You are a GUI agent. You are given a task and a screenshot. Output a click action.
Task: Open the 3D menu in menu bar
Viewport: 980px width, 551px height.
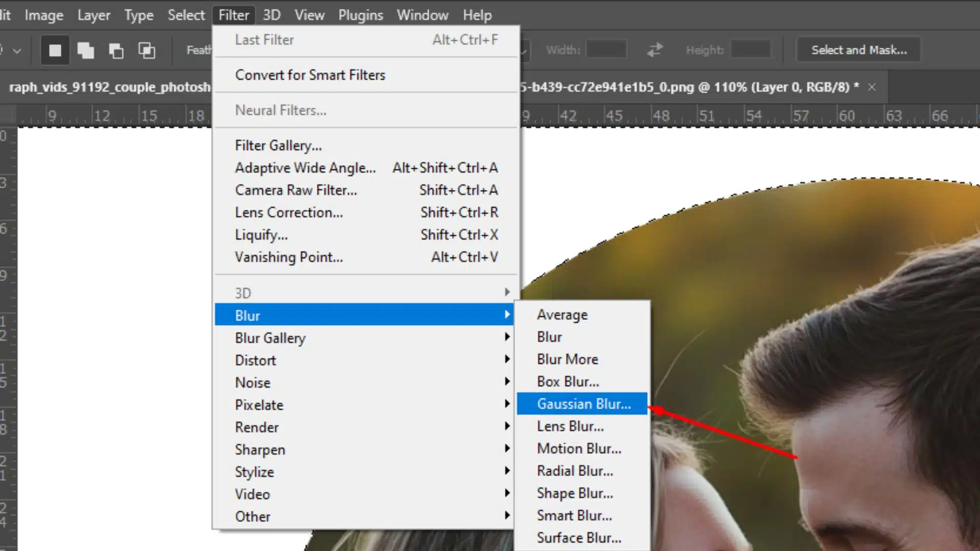272,15
